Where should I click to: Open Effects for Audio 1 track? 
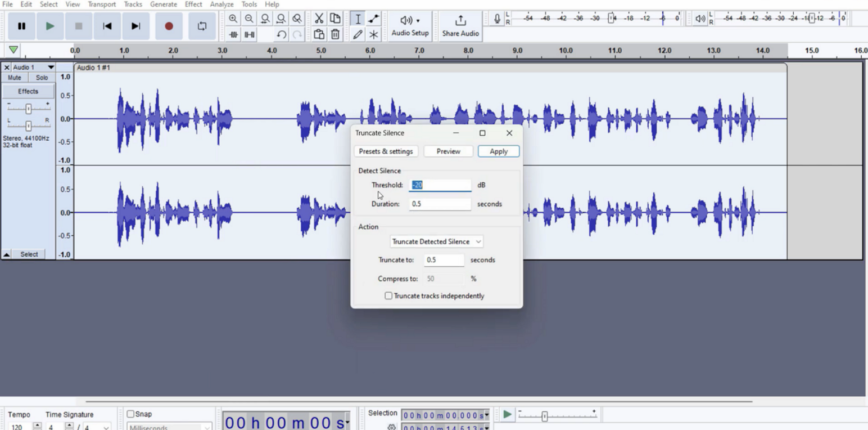pyautogui.click(x=28, y=91)
